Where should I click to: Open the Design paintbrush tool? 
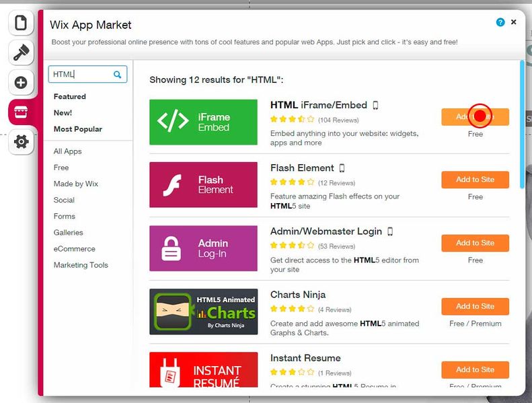[x=21, y=53]
